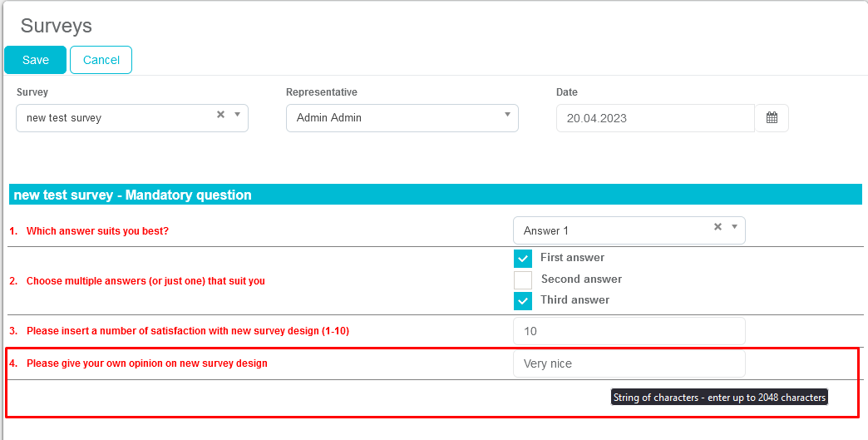
Task: Click the opinion text field 'Very nice'
Action: click(x=629, y=363)
